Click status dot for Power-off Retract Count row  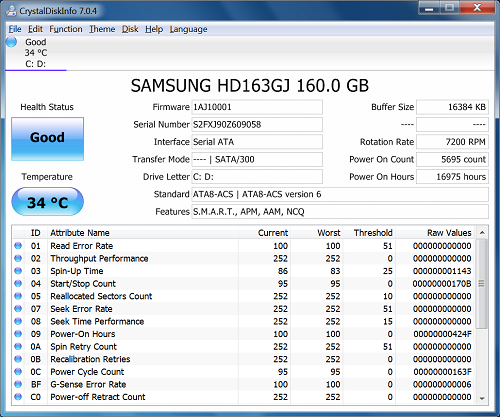[x=18, y=397]
